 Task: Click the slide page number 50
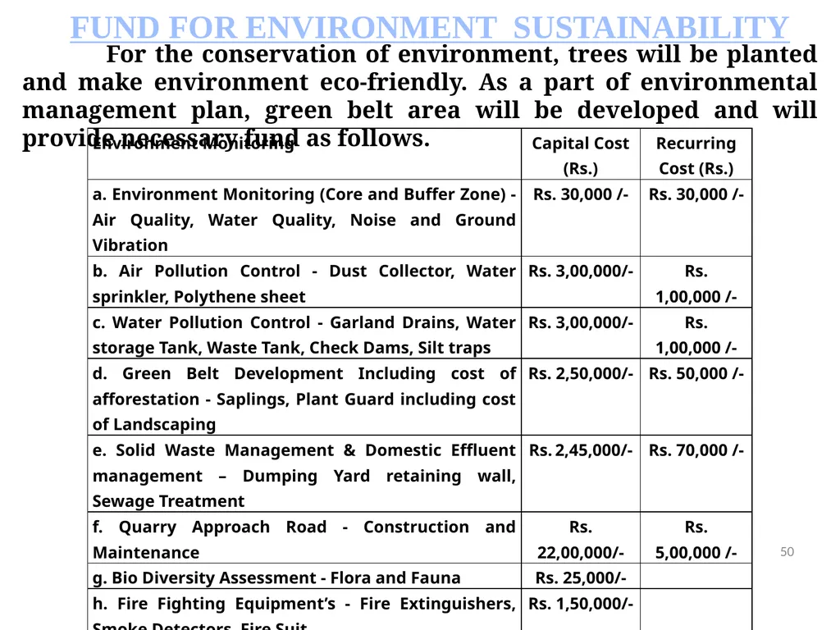tap(787, 552)
